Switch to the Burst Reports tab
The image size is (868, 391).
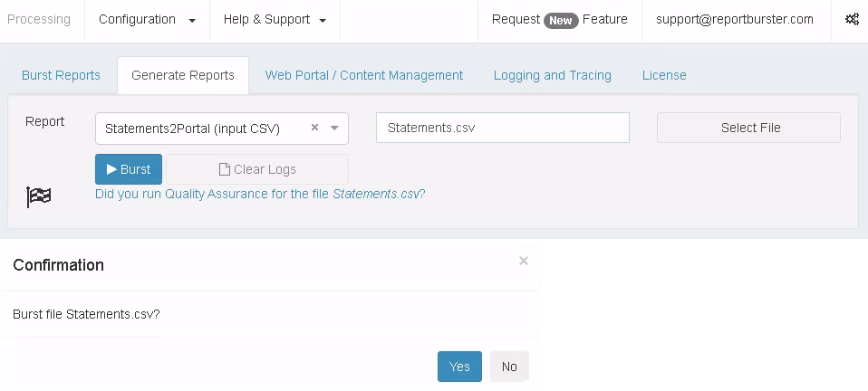click(x=61, y=75)
